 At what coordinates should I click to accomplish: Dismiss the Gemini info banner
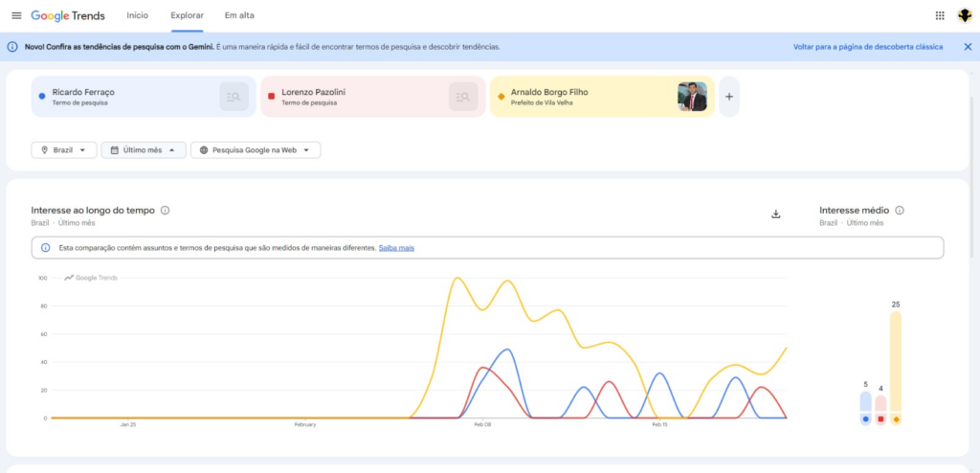[x=967, y=47]
